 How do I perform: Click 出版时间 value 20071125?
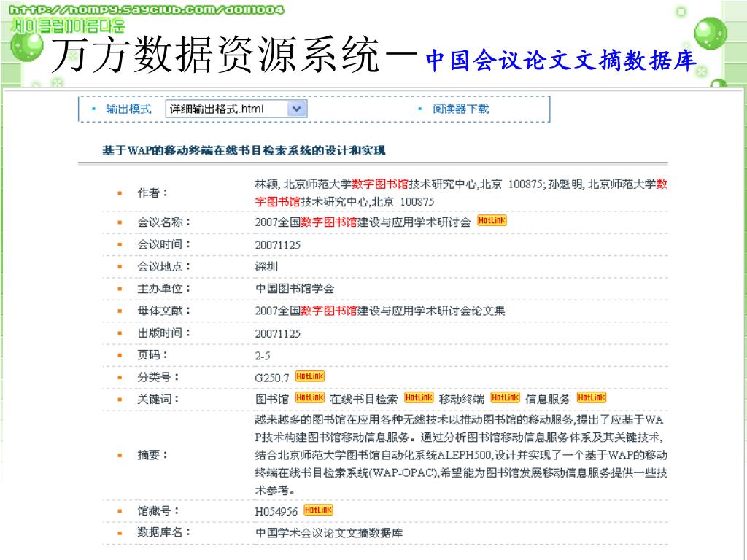click(x=278, y=334)
